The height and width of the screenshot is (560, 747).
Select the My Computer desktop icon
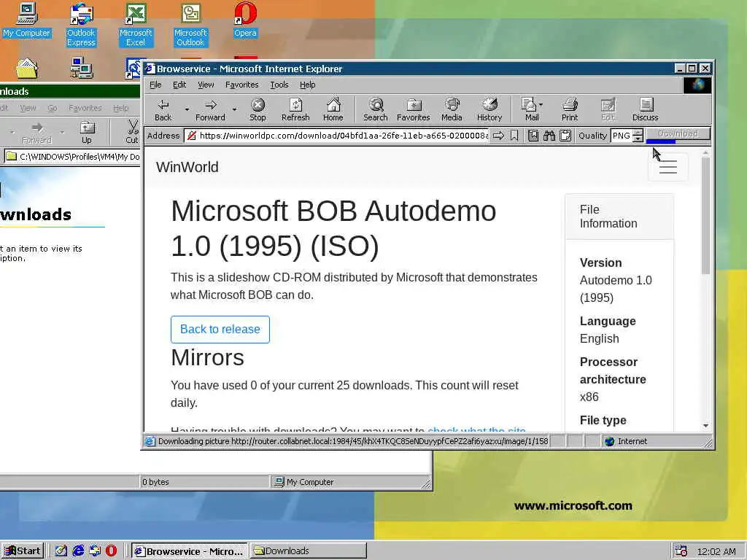pyautogui.click(x=26, y=20)
